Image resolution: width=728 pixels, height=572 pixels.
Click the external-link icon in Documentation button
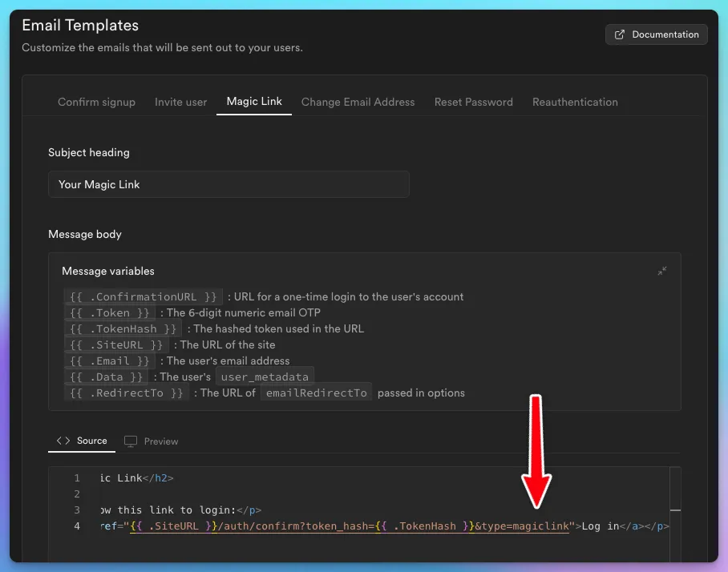619,34
